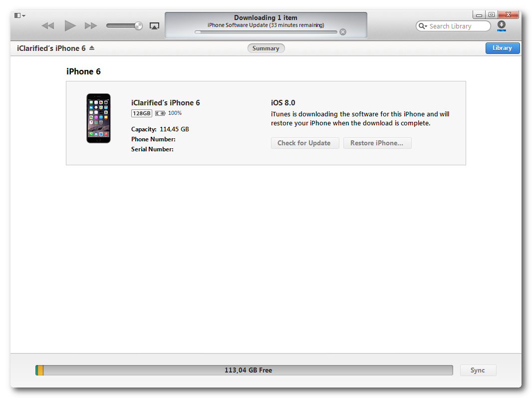Click the Capacity 114,45 GB text

pos(160,129)
